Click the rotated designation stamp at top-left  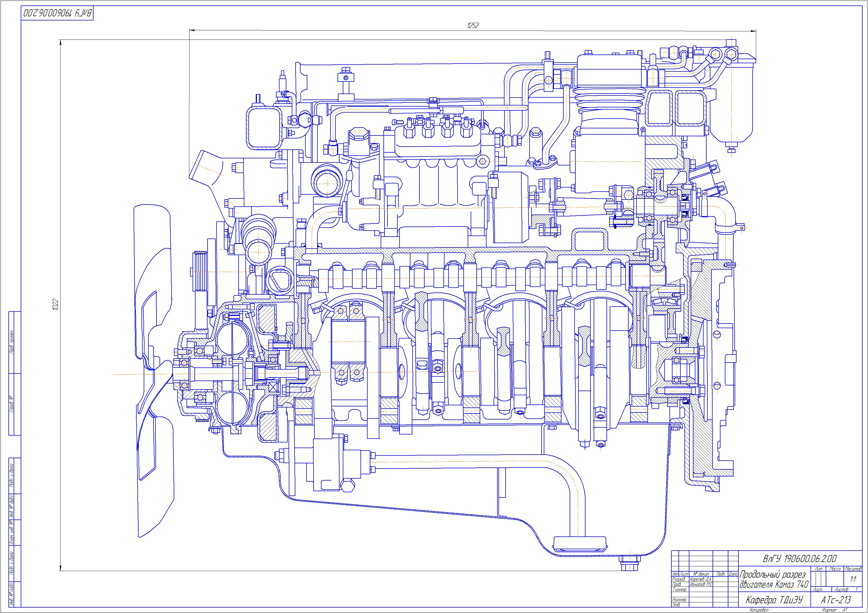click(57, 13)
